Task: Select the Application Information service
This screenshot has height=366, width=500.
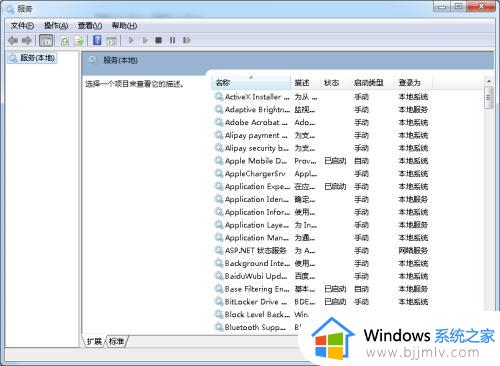Action: 322,212
